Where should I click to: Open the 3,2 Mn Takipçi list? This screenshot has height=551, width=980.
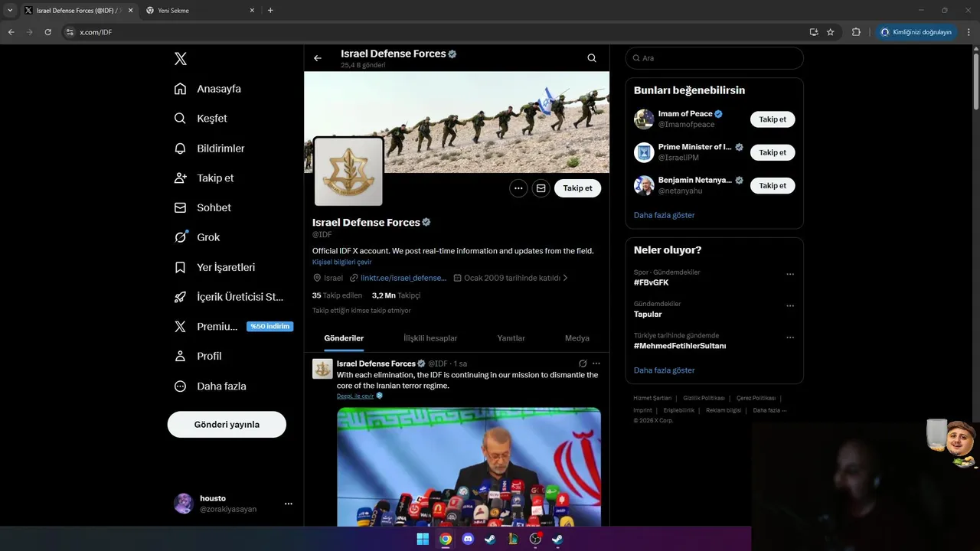coord(396,295)
